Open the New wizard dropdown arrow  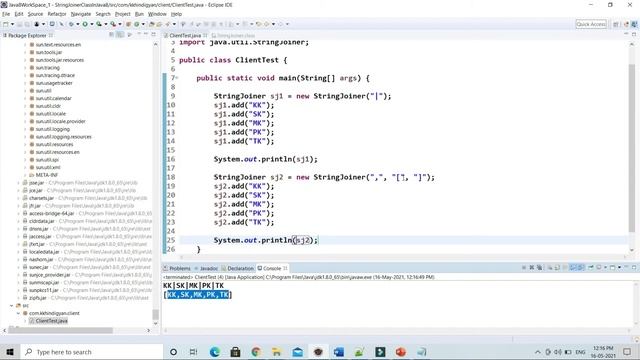coord(12,24)
